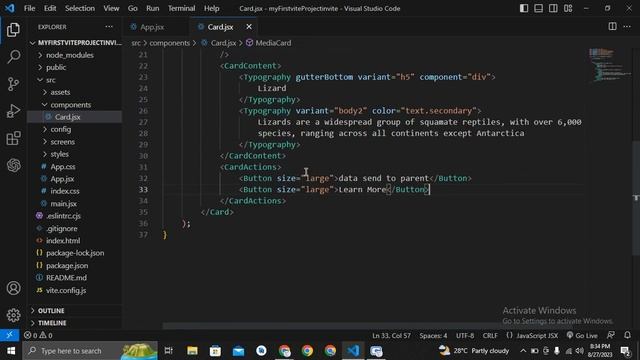640x360 pixels.
Task: Collapse the MYFIRSTVITEPROJECTINVI root folder
Action: 76,43
